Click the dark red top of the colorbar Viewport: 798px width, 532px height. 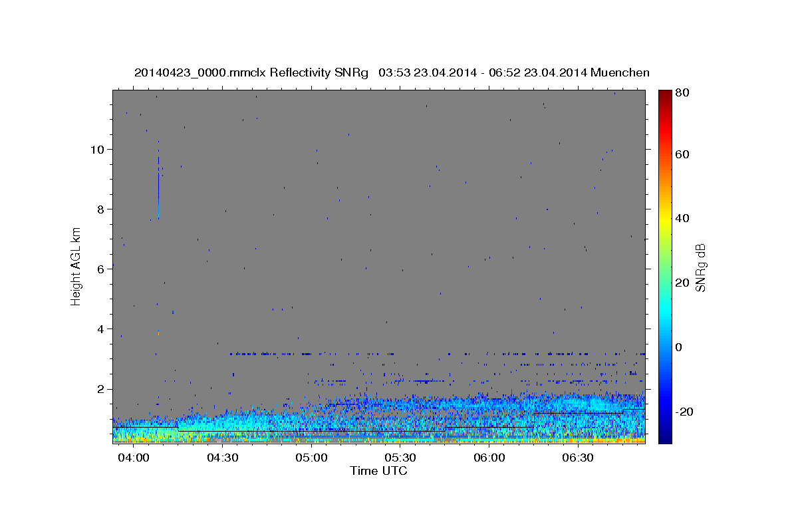[x=664, y=94]
